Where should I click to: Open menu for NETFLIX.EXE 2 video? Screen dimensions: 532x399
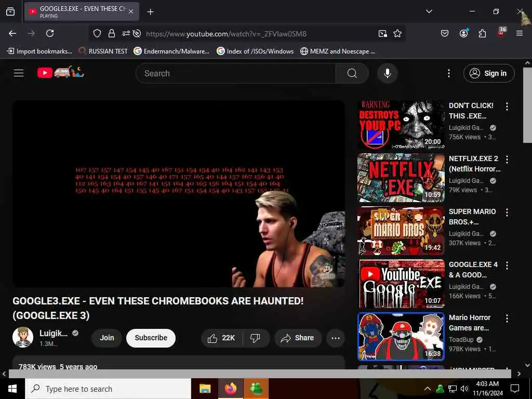pyautogui.click(x=507, y=159)
